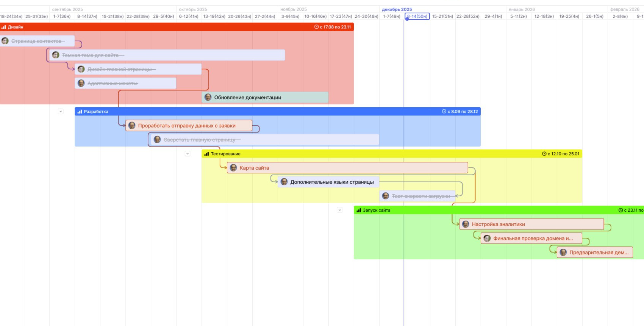
Task: Click the clock icon next to 12.10 по 25.01
Action: 544,154
